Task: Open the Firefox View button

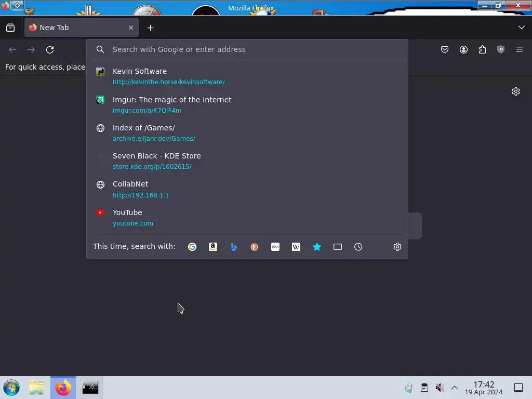Action: (10, 28)
